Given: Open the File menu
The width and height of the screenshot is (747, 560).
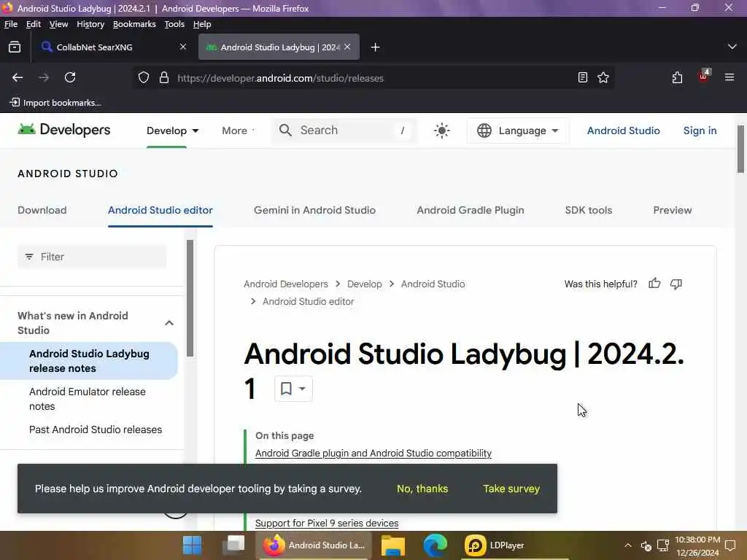Looking at the screenshot, I should (10, 24).
